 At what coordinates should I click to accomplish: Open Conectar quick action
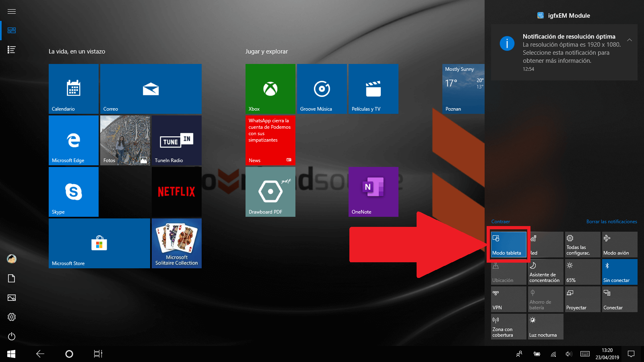620,299
